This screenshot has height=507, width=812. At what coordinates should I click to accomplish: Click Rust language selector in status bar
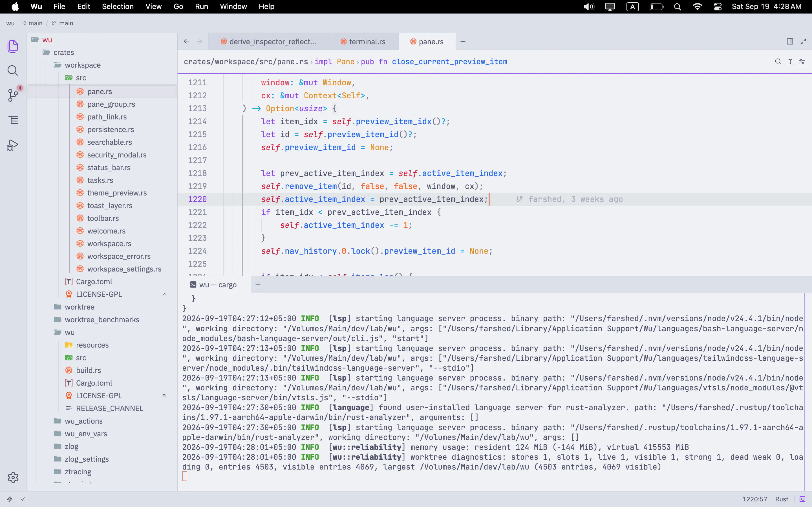[782, 499]
